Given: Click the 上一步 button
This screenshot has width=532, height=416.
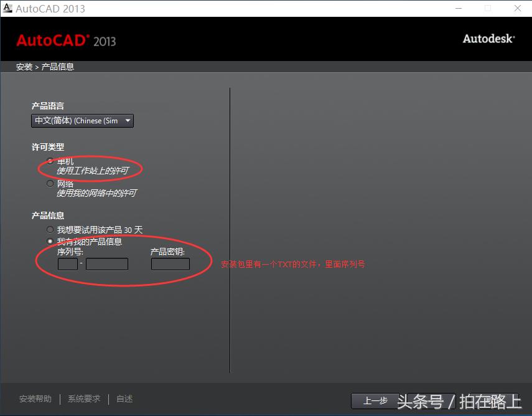Looking at the screenshot, I should click(375, 401).
